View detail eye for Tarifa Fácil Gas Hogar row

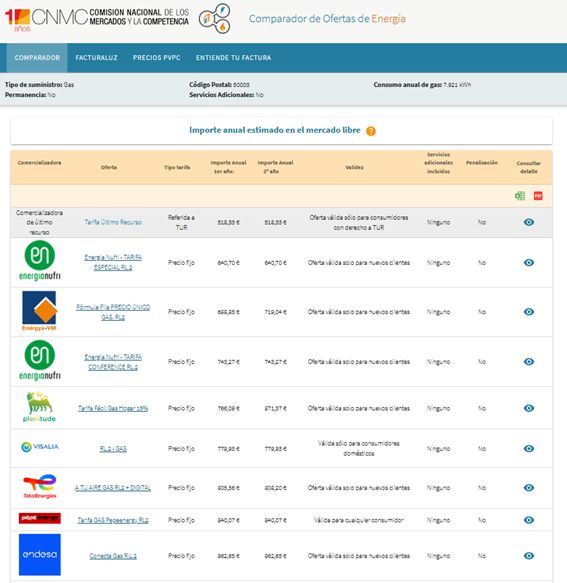pos(529,408)
